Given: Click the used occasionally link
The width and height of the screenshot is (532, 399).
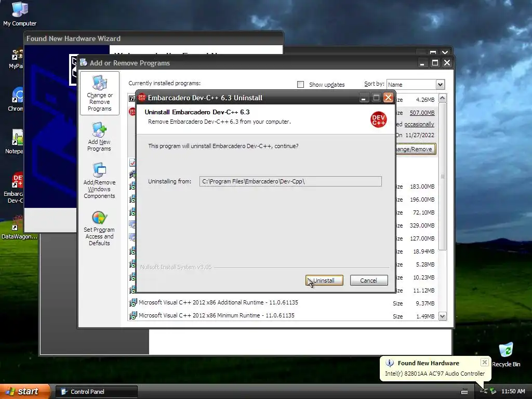Looking at the screenshot, I should coord(419,124).
